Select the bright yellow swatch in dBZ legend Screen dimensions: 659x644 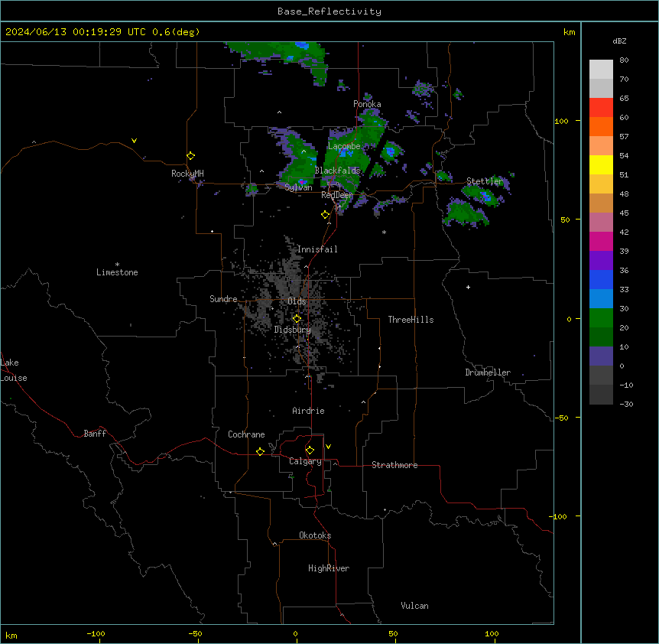(601, 164)
